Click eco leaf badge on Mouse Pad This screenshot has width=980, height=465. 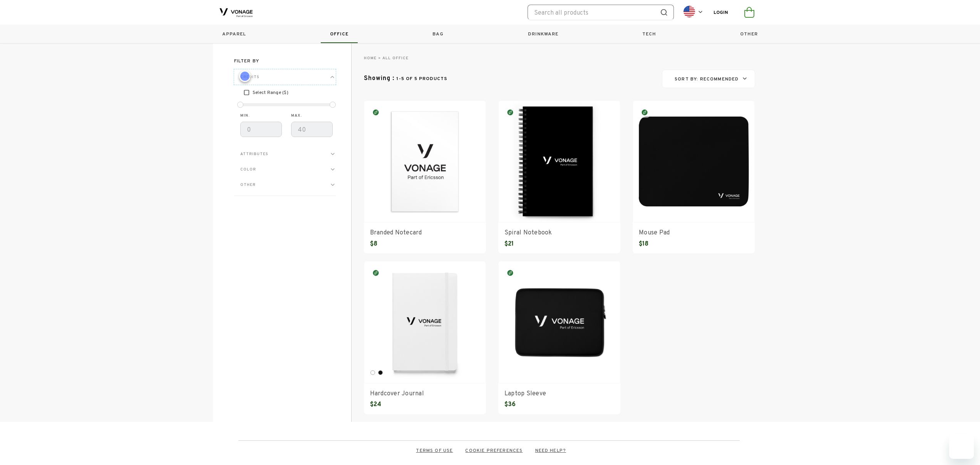coord(645,112)
